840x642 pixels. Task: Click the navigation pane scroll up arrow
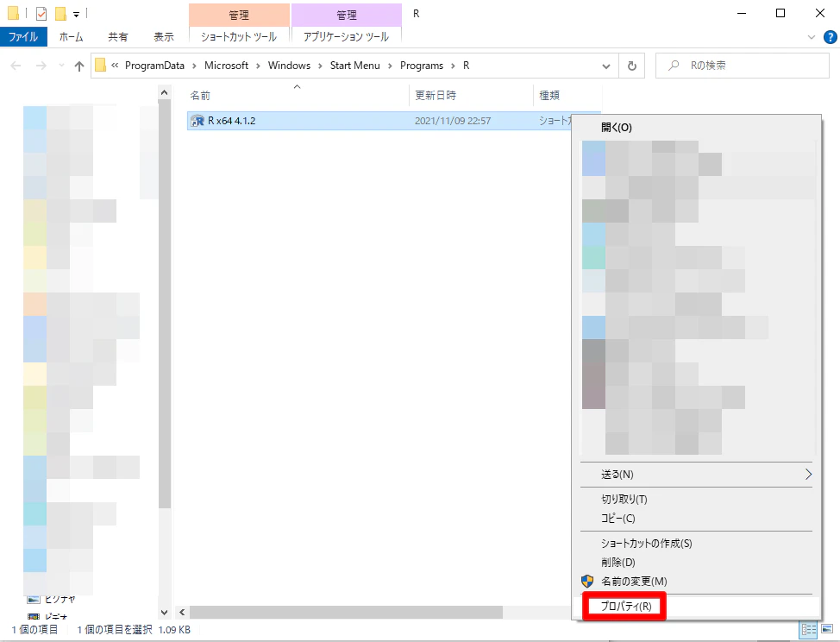[x=165, y=92]
